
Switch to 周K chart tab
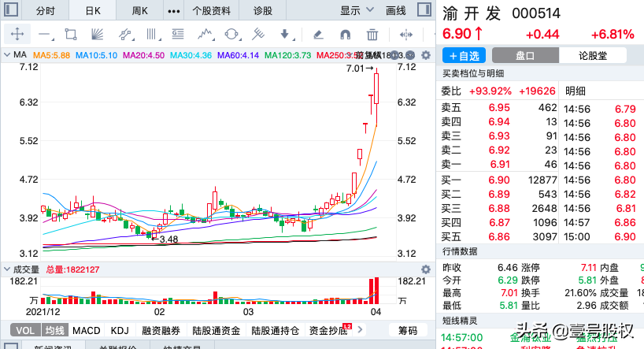click(x=140, y=11)
